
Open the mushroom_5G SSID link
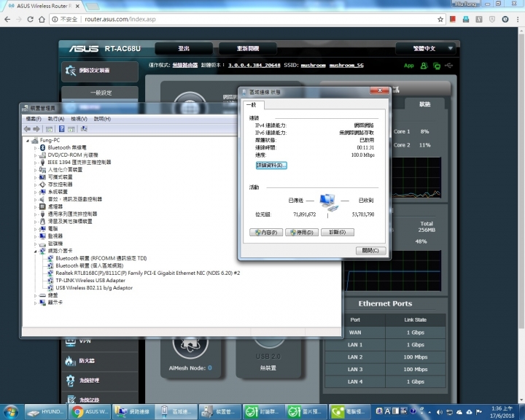click(346, 66)
